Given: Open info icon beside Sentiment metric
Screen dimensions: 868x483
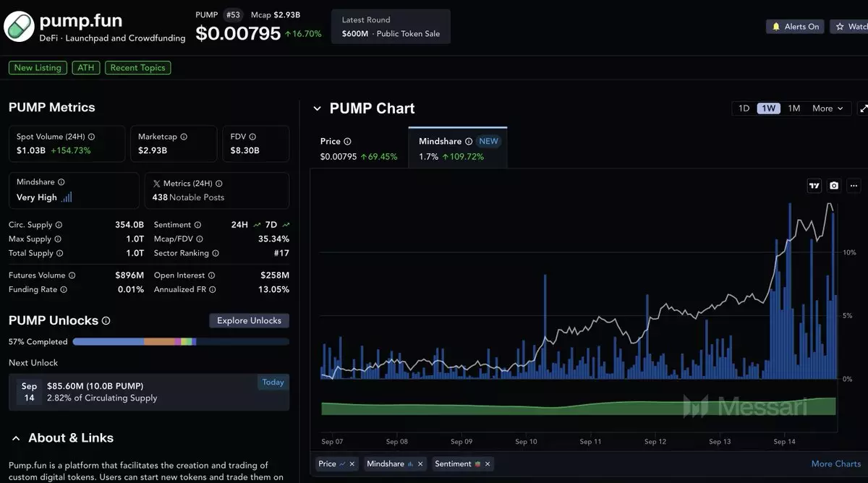Looking at the screenshot, I should pos(197,225).
